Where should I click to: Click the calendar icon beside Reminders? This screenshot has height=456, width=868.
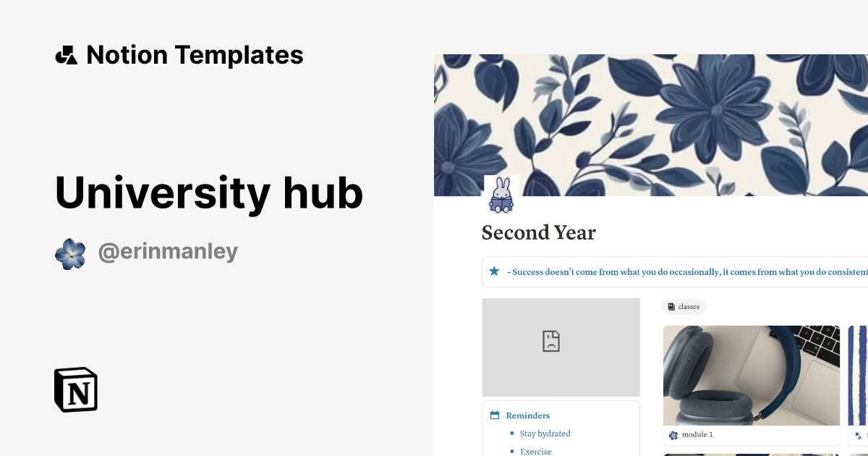pyautogui.click(x=494, y=415)
